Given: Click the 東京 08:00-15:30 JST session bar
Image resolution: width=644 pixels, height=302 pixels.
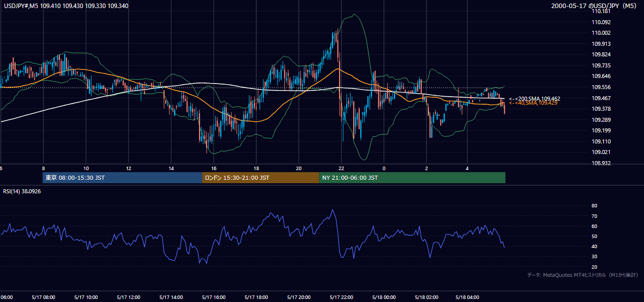Looking at the screenshot, I should coord(122,178).
